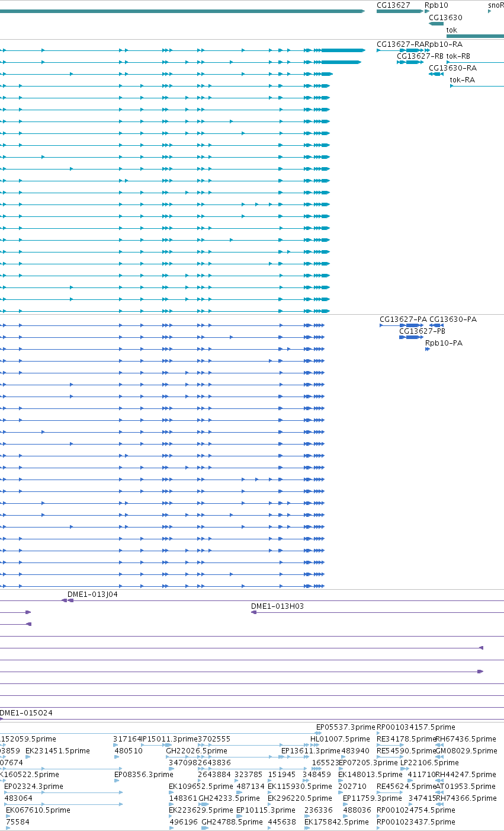Click EST EK231451.5prime label

[x=57, y=751]
